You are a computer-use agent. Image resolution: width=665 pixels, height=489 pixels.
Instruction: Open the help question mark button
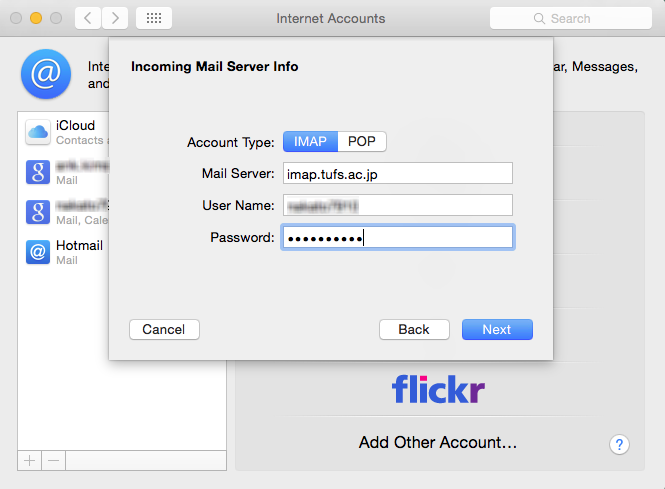619,444
